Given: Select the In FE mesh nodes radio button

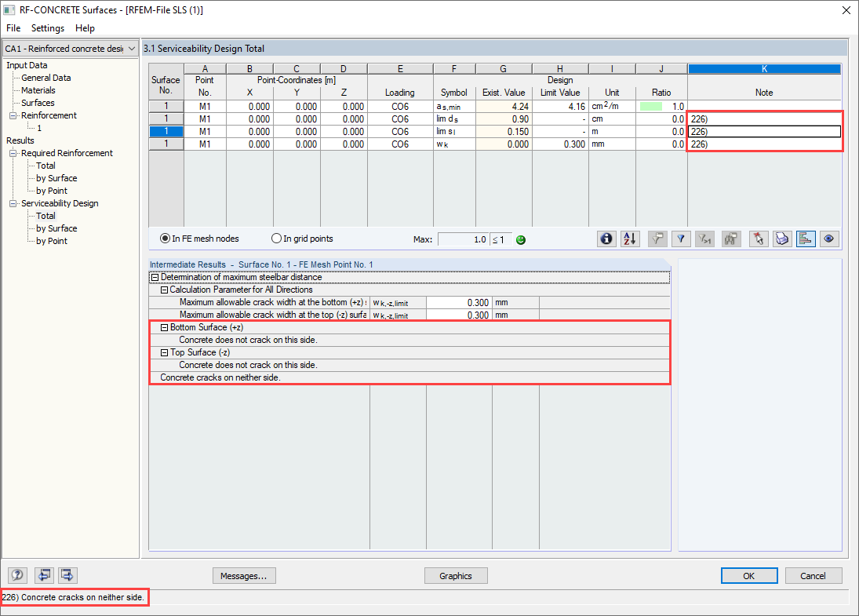Looking at the screenshot, I should click(x=163, y=239).
